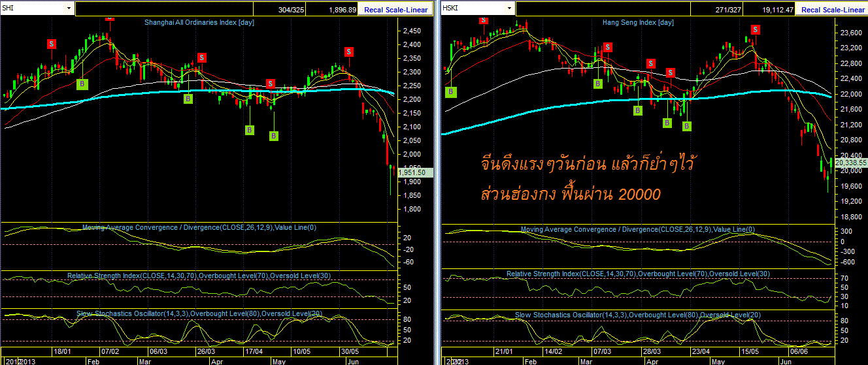Click the 07/03 date label on Hang Seng axis
Image resolution: width=868 pixels, height=365 pixels.
602,351
